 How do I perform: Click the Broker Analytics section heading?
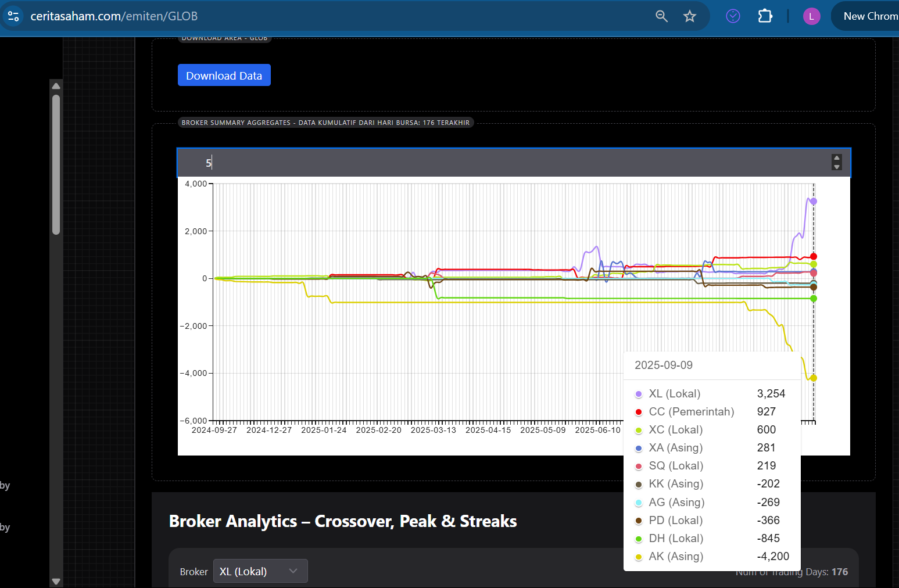[343, 521]
